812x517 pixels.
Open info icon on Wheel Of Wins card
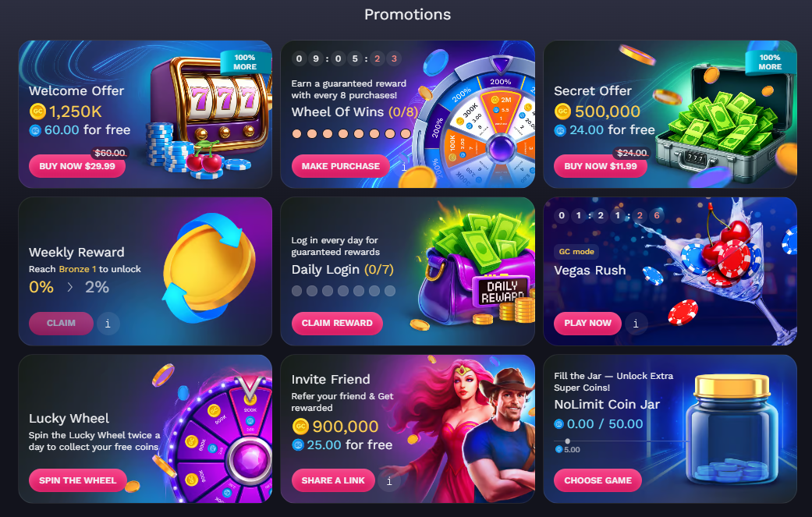(404, 167)
